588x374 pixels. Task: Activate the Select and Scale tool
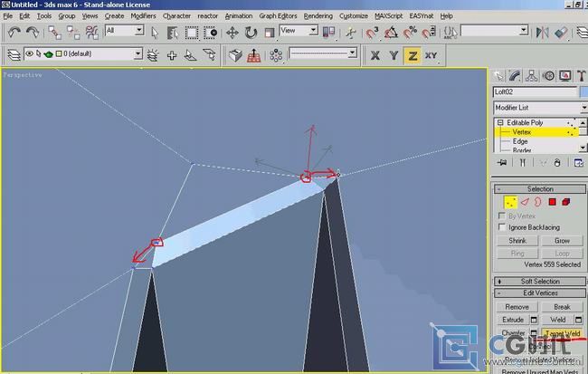(270, 33)
